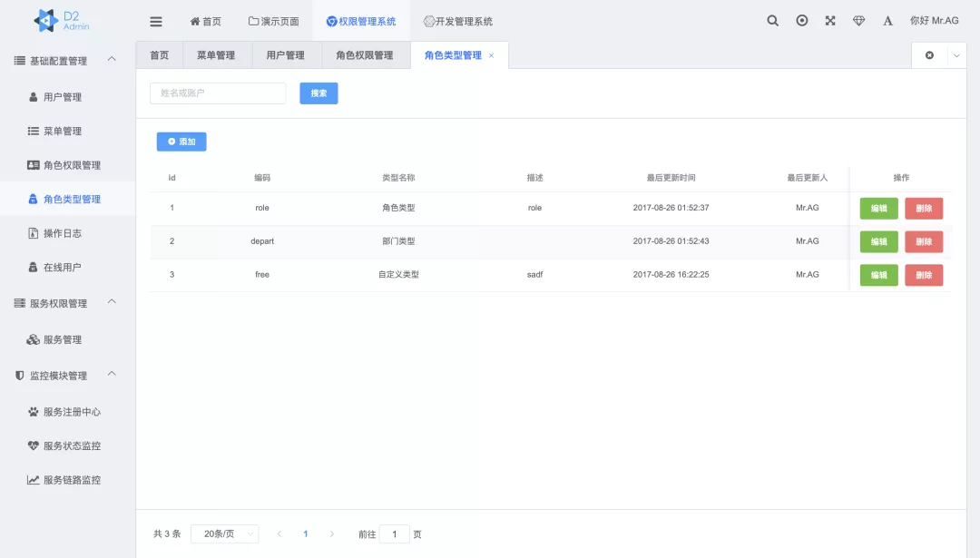Collapse the 基础配置管理 sidebar section
This screenshot has height=558, width=980.
[113, 58]
